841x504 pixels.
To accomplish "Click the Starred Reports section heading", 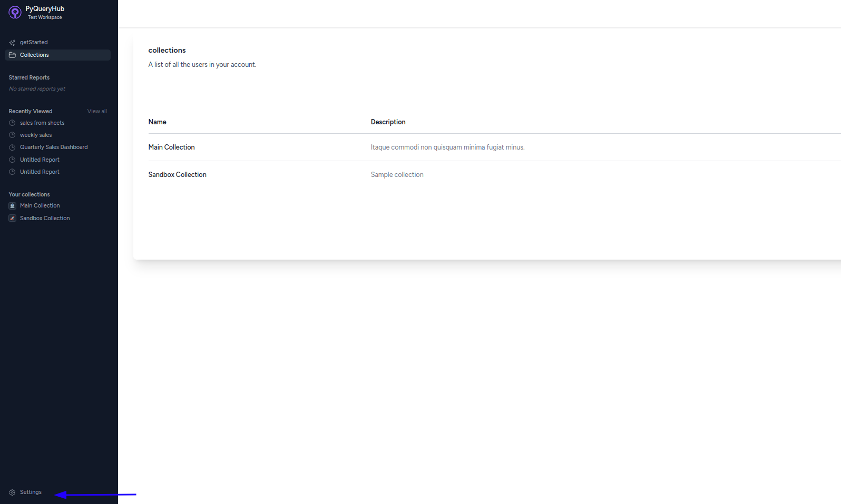I will click(x=29, y=78).
